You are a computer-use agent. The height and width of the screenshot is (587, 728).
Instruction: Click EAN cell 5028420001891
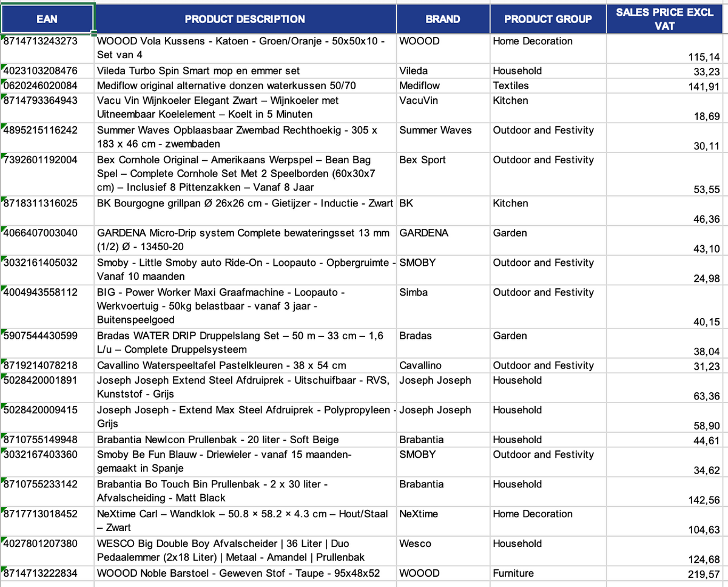[x=47, y=387]
